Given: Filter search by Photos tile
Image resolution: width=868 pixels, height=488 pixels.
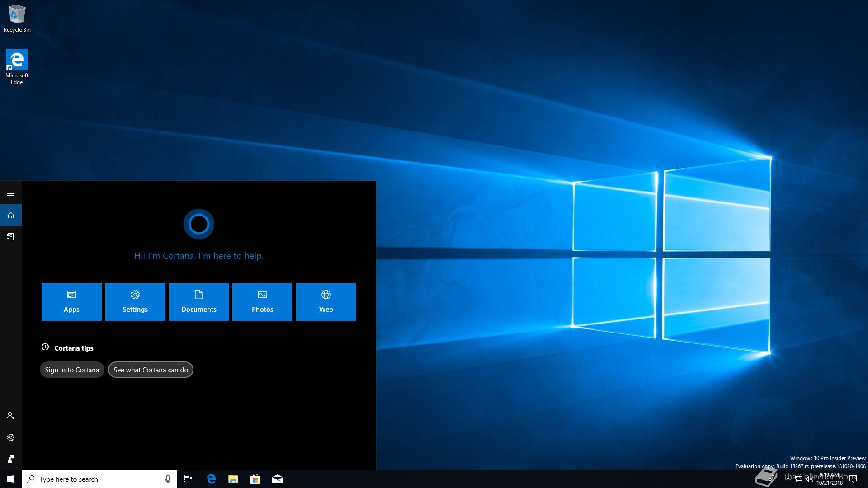Looking at the screenshot, I should point(262,302).
